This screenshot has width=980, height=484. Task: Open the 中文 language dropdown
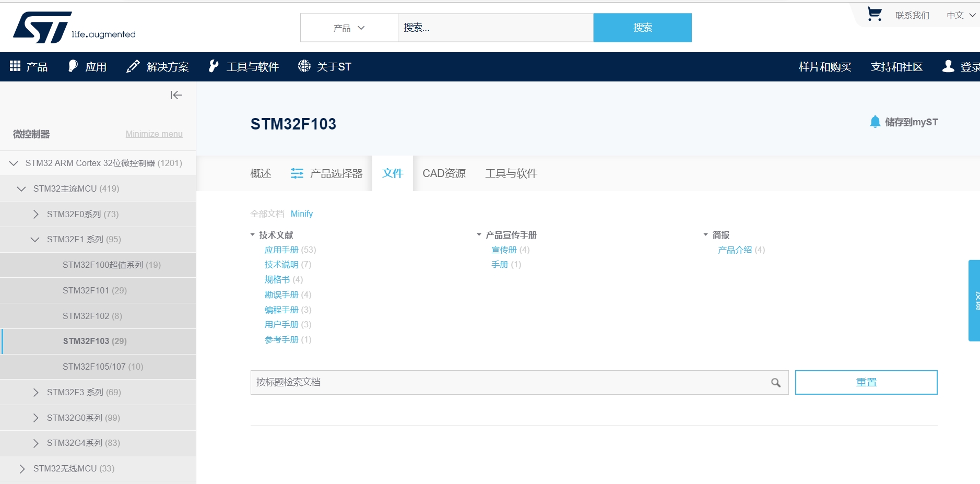tap(961, 15)
